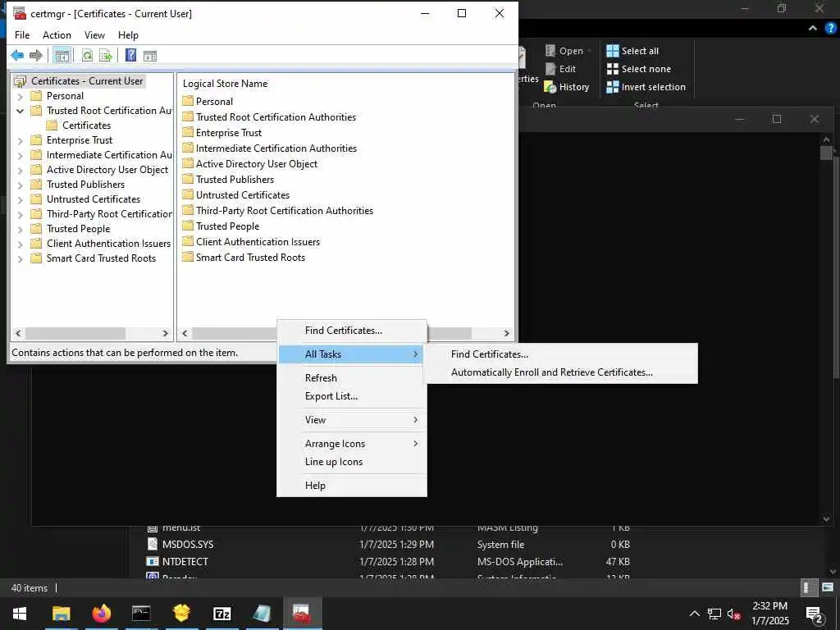Open the Help menu in certmgr menu bar
This screenshot has height=630, width=840.
click(128, 34)
